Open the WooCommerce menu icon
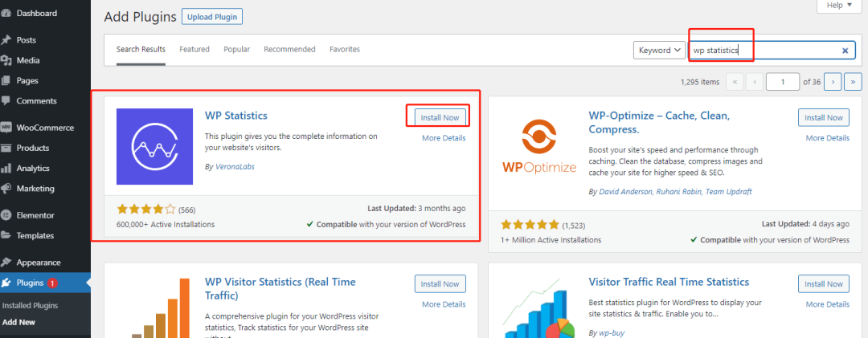 point(6,128)
